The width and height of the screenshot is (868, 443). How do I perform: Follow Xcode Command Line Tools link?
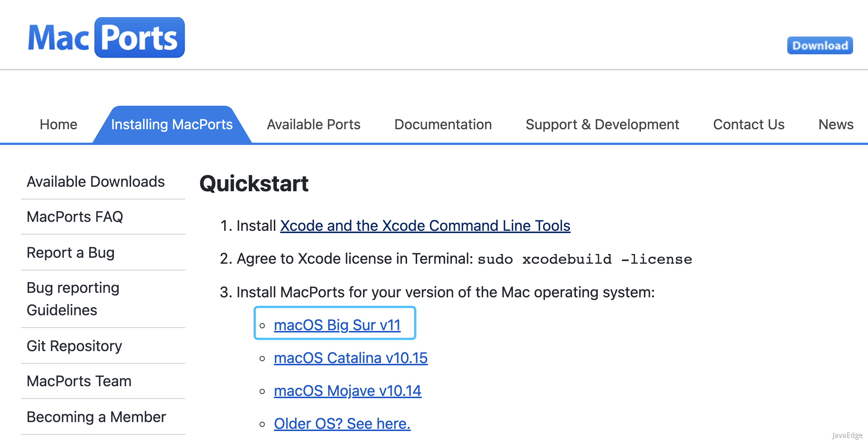(425, 226)
